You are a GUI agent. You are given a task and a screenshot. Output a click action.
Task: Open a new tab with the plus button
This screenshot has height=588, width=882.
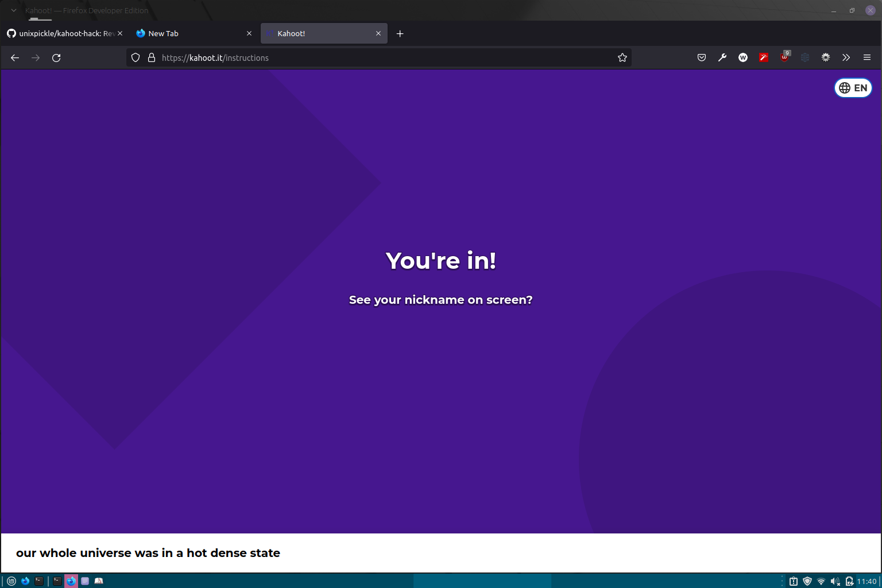400,33
